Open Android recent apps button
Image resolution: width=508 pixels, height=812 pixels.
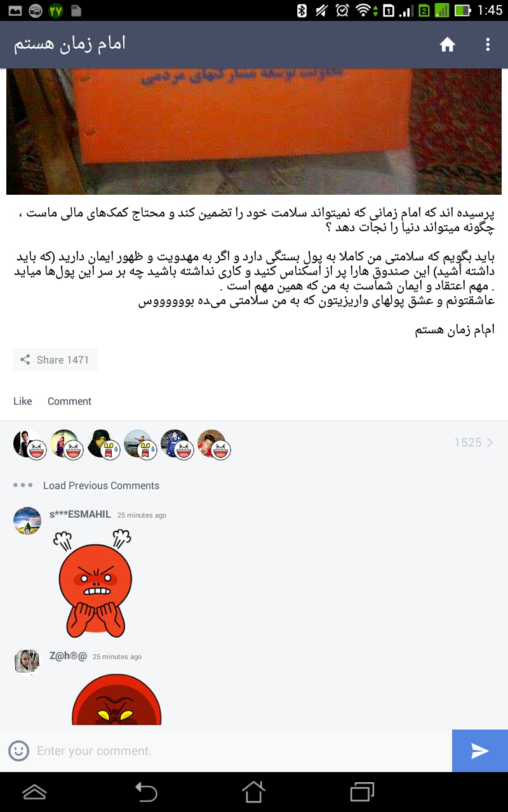click(x=362, y=792)
